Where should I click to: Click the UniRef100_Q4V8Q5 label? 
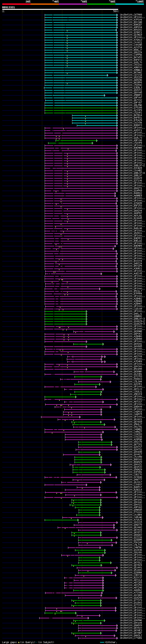tap(131, 347)
